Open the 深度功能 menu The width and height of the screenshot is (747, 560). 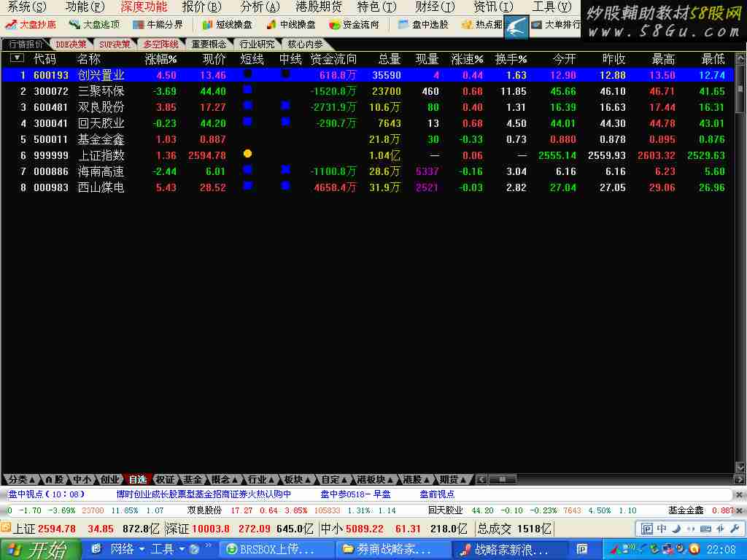click(144, 7)
